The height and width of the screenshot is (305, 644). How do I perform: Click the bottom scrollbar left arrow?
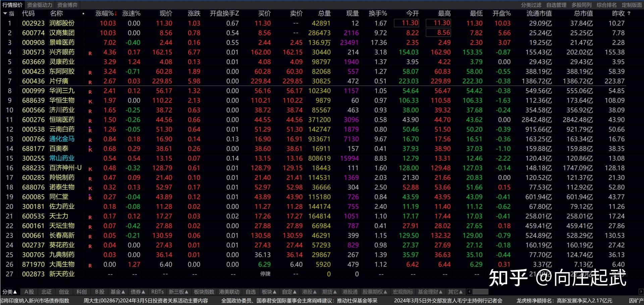(469, 292)
